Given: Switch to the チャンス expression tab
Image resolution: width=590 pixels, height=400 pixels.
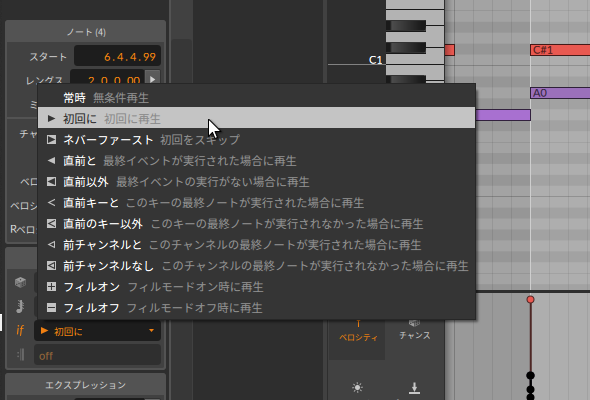Looking at the screenshot, I should 415,335.
